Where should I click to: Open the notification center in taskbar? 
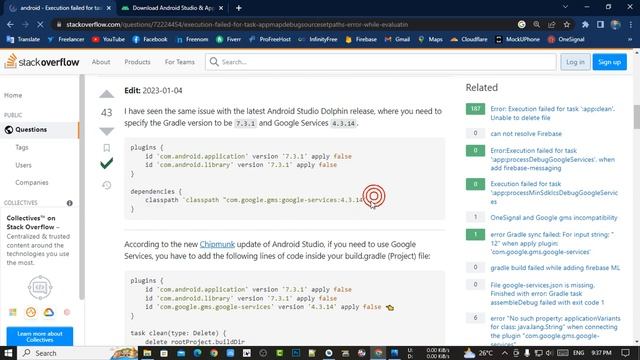click(x=625, y=353)
